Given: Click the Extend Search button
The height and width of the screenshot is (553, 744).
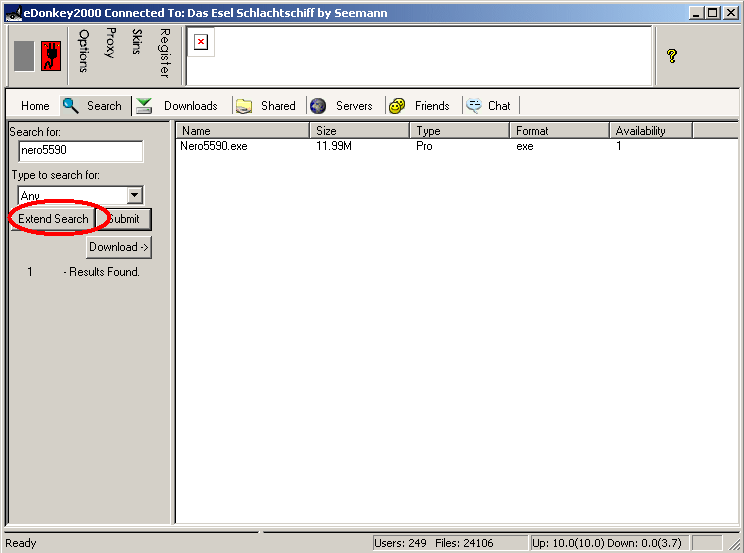Looking at the screenshot, I should point(53,219).
